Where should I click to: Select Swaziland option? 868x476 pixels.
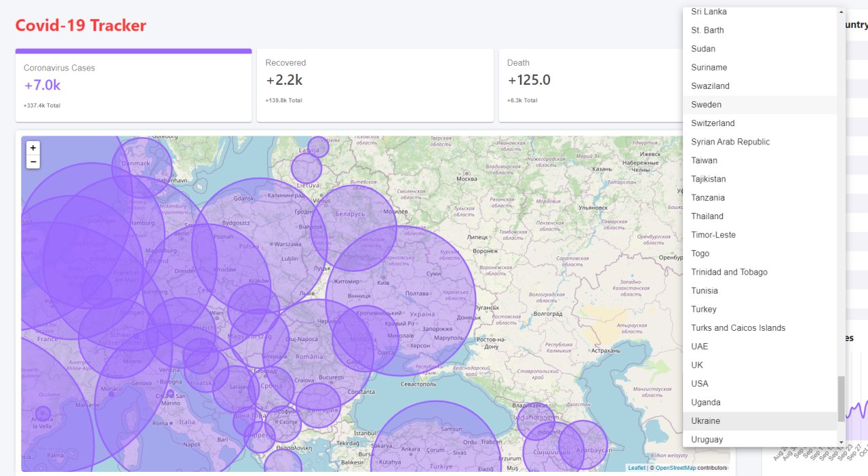click(759, 86)
